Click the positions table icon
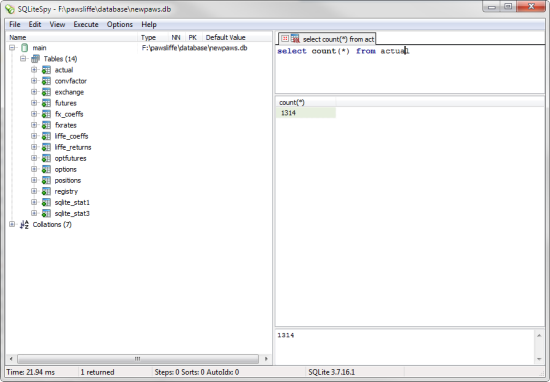This screenshot has height=382, width=550. pos(46,181)
